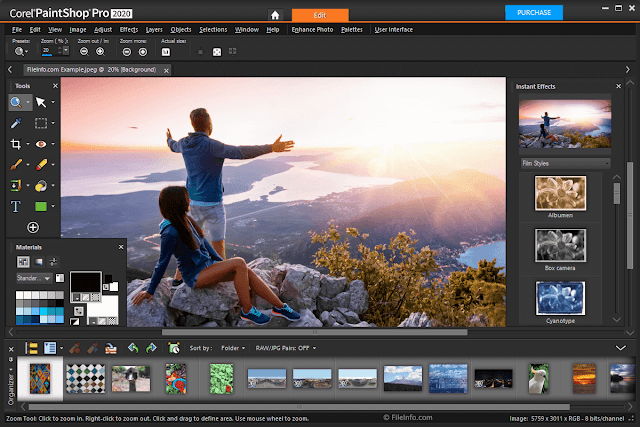Select the Red Eye tool
Image resolution: width=640 pixels, height=427 pixels.
coord(41,145)
